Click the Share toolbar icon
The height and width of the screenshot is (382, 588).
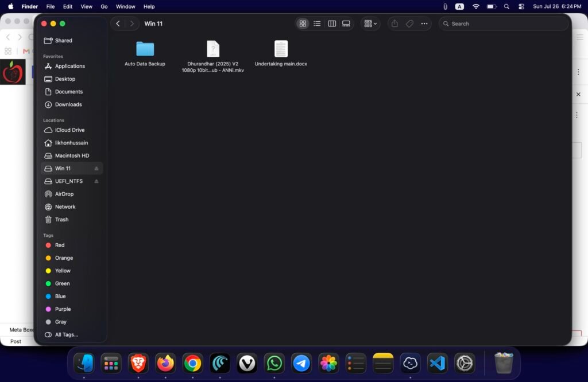(x=394, y=24)
